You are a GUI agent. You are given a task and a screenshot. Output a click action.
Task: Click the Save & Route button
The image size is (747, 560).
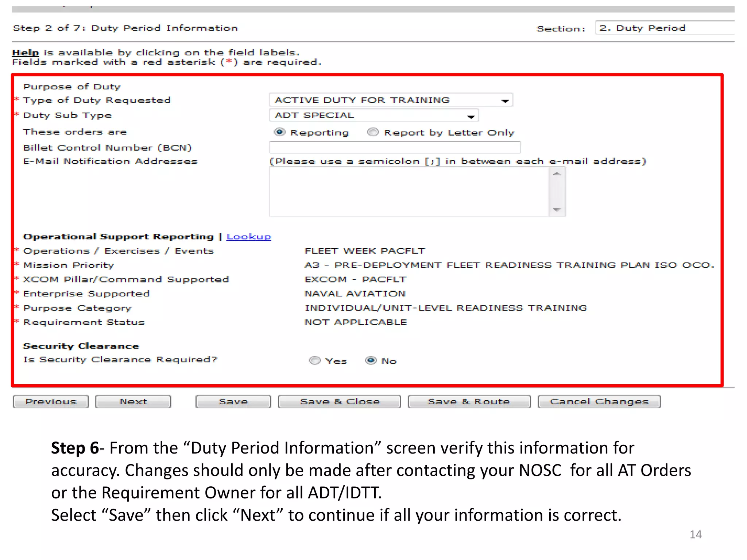coord(469,401)
